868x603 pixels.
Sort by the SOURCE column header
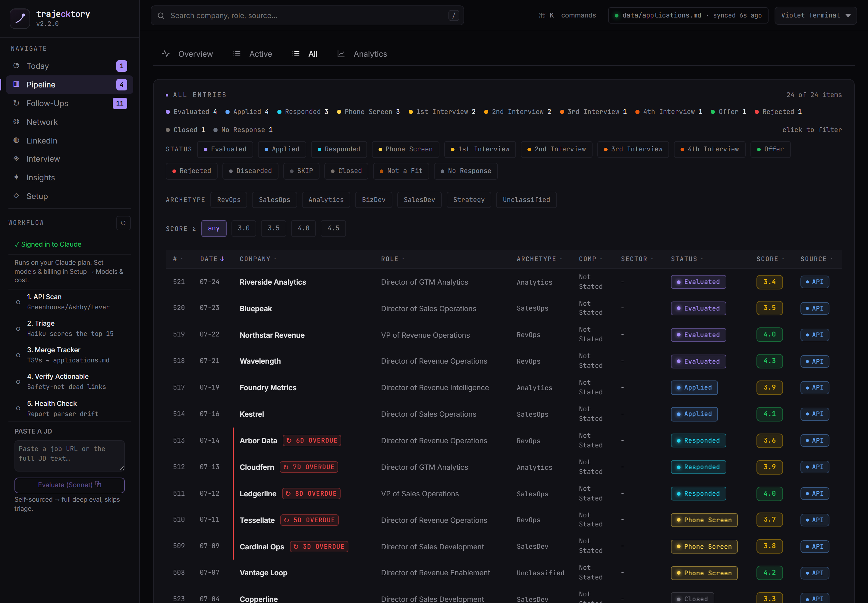(x=816, y=259)
